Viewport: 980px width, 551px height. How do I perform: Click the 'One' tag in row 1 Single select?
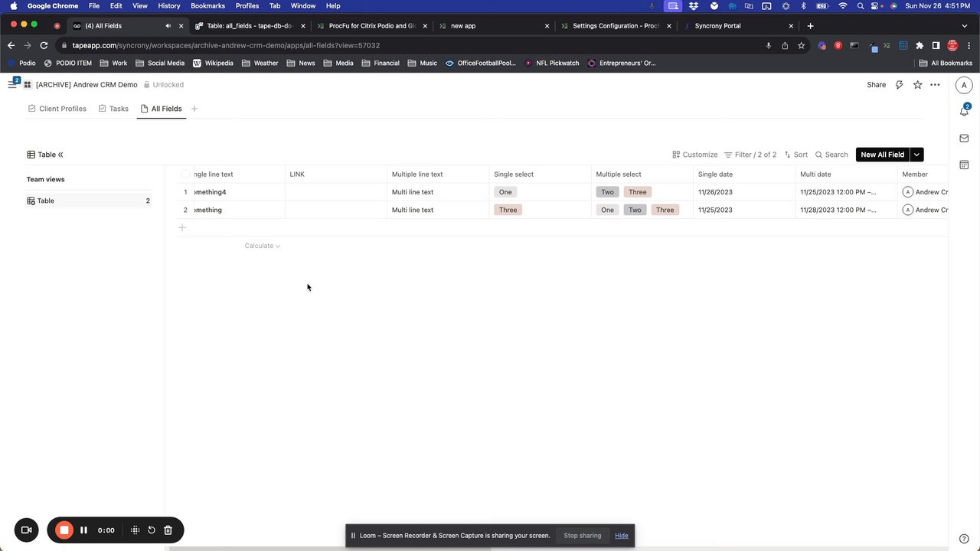[505, 192]
